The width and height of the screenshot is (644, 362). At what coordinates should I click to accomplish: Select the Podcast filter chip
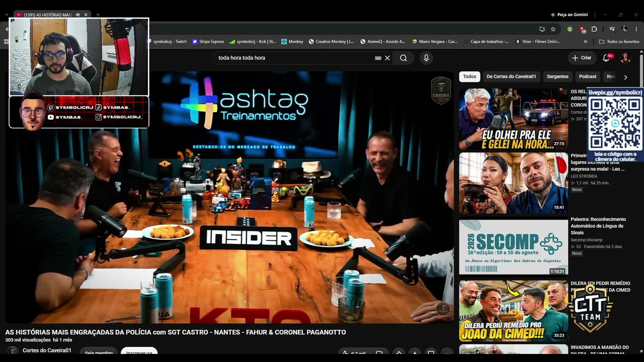click(588, 76)
